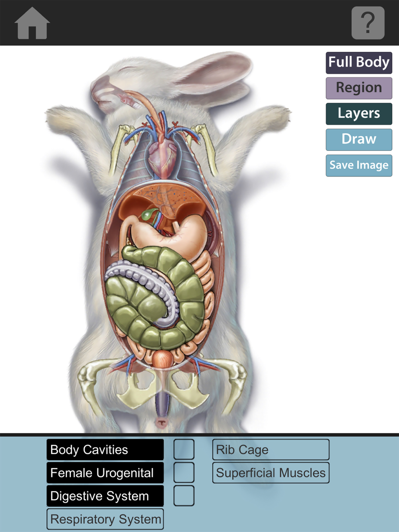Check the box beside Digestive System
This screenshot has height=532, width=399.
tap(184, 496)
